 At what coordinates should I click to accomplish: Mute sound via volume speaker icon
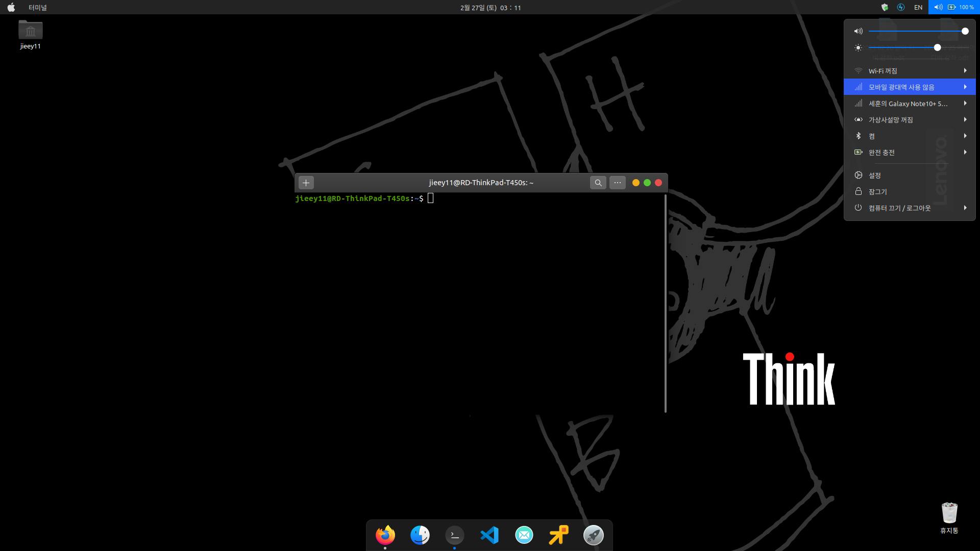(859, 31)
